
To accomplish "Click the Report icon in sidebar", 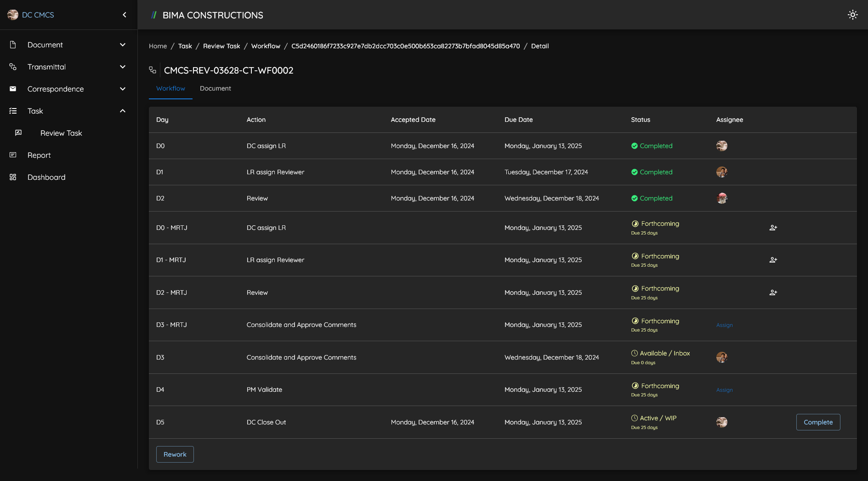I will pyautogui.click(x=13, y=155).
